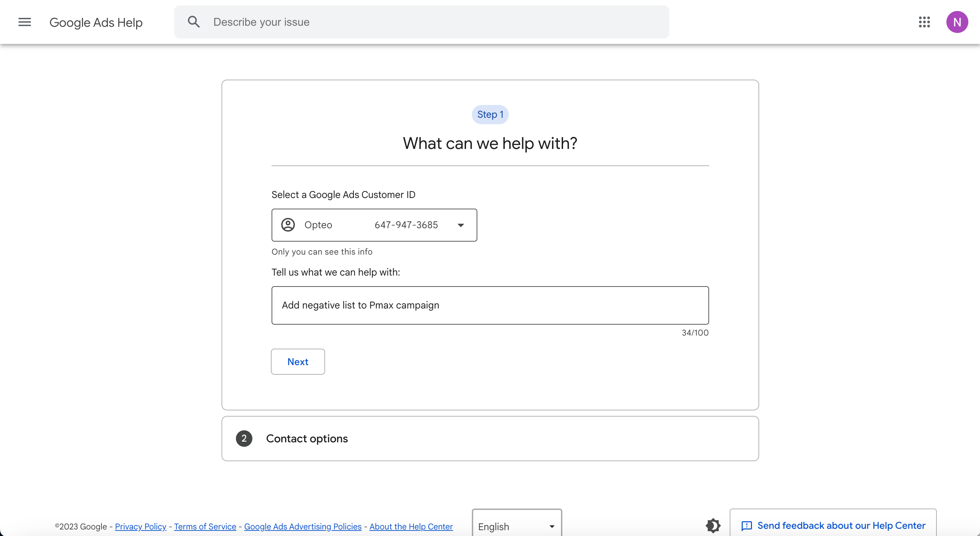Click the search magnifier icon
Viewport: 980px width, 536px height.
tap(194, 22)
